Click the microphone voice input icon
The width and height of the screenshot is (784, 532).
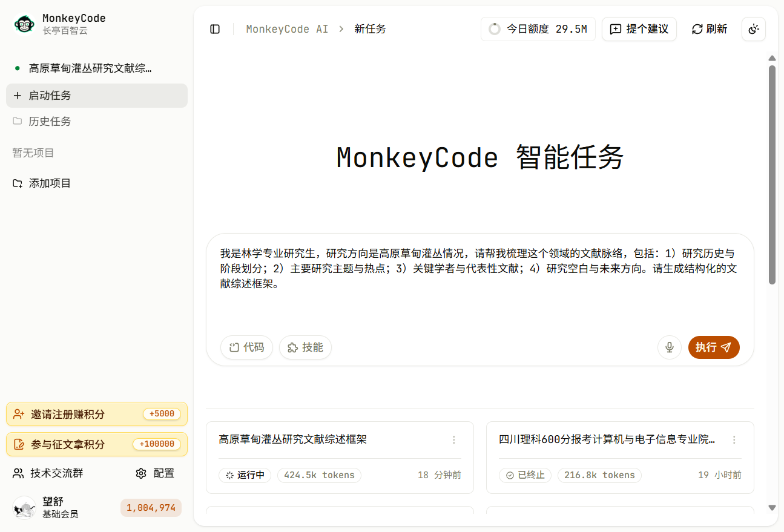coord(670,347)
